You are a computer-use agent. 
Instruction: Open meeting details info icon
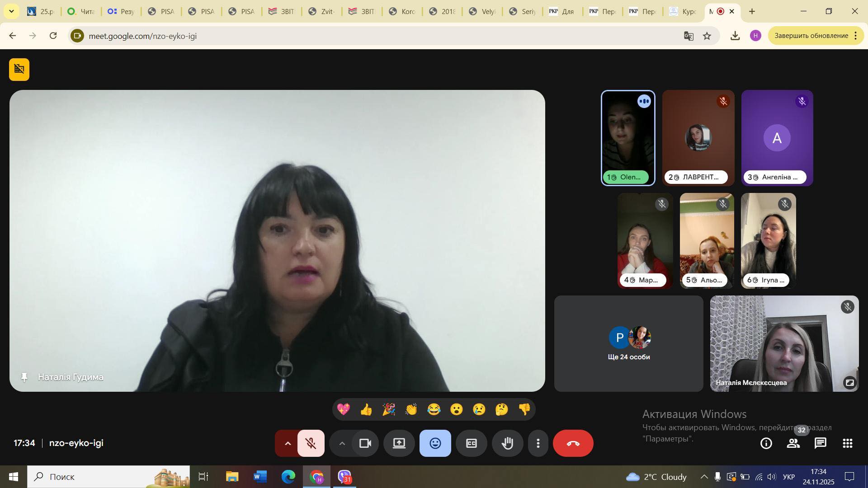point(766,443)
